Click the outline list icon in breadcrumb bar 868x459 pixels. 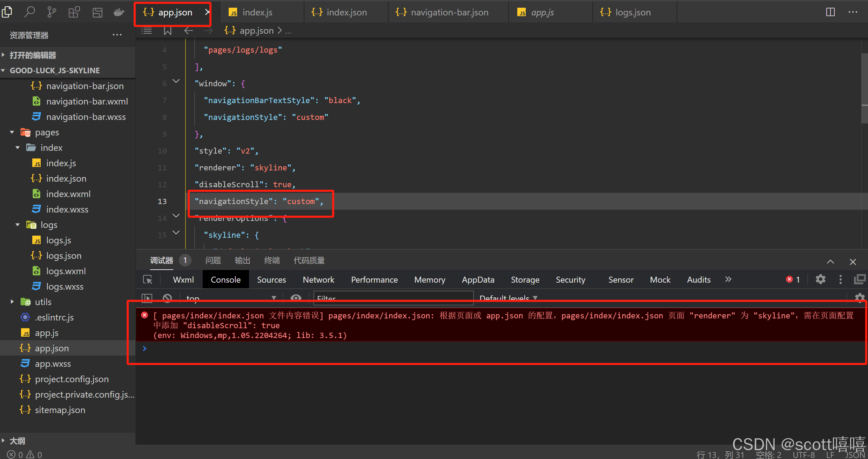pos(147,31)
